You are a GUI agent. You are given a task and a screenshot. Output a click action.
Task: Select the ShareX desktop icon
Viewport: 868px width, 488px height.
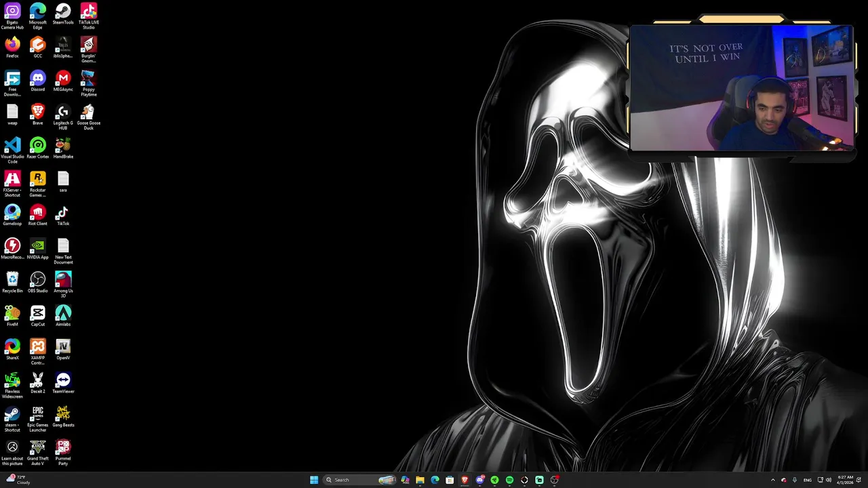pos(12,350)
